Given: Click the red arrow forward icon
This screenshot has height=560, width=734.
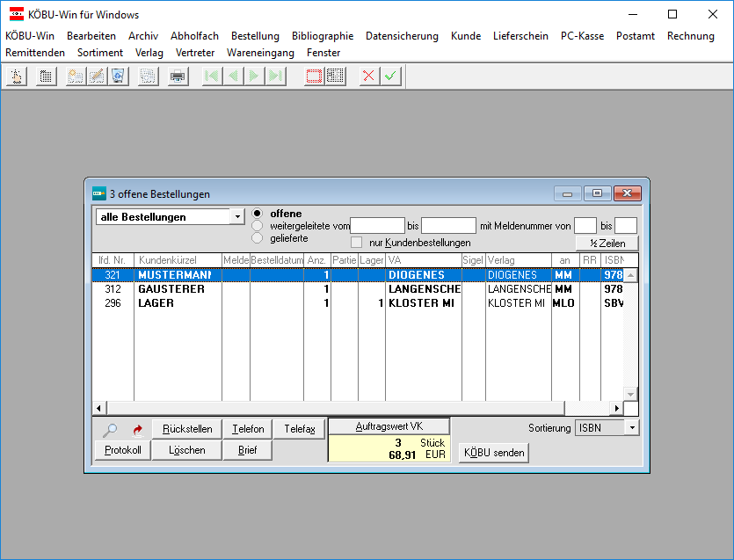Looking at the screenshot, I should tap(137, 430).
